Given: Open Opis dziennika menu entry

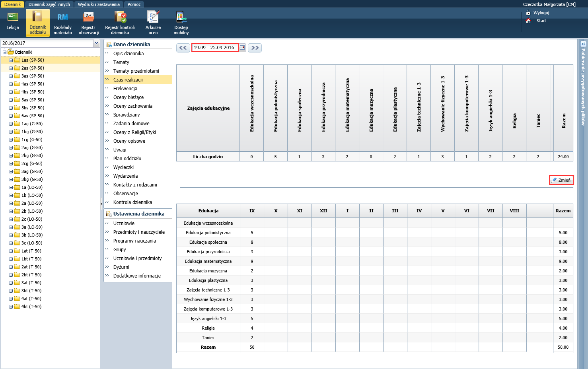Looking at the screenshot, I should tap(129, 54).
